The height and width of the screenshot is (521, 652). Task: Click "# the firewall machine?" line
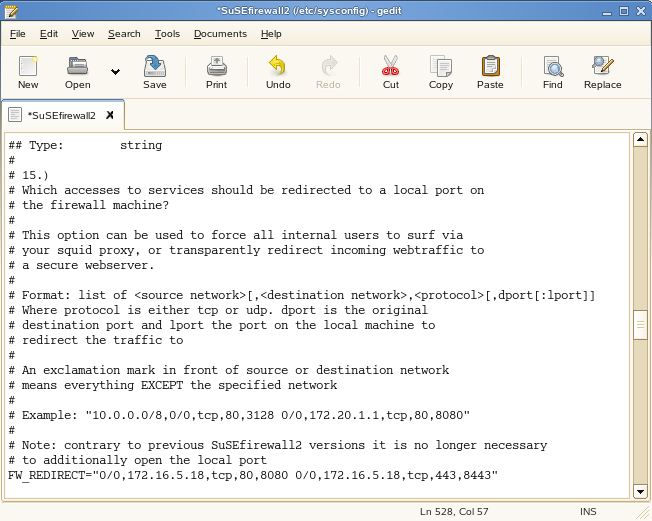click(x=89, y=205)
